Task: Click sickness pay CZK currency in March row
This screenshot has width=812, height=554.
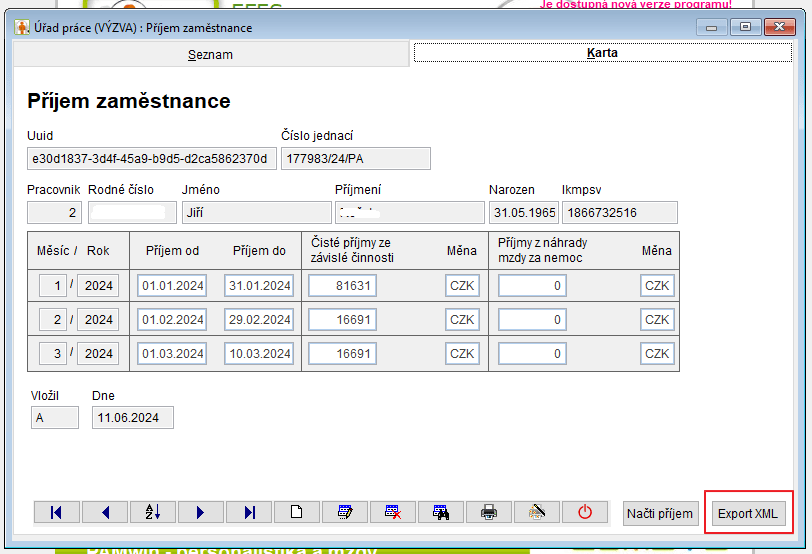Action: coord(657,354)
